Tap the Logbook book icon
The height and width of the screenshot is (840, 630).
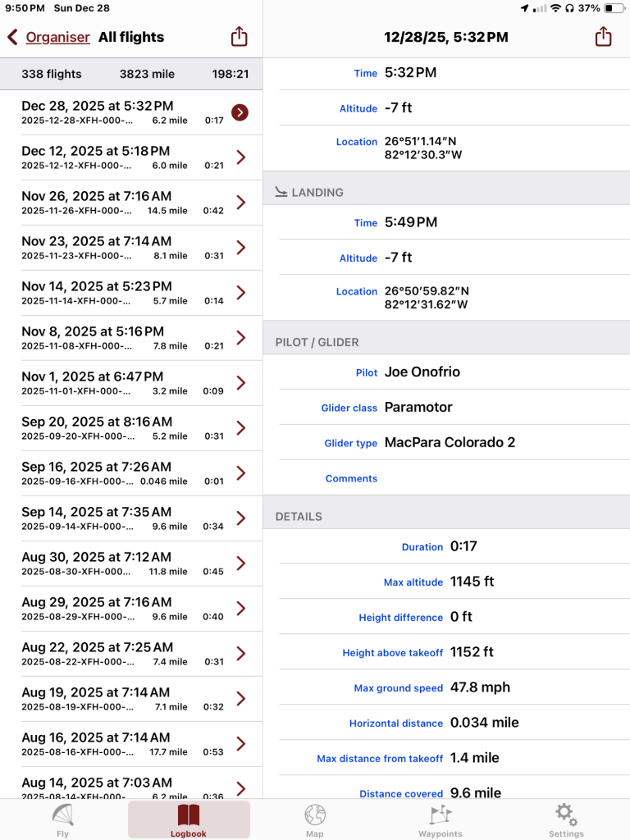click(x=189, y=815)
